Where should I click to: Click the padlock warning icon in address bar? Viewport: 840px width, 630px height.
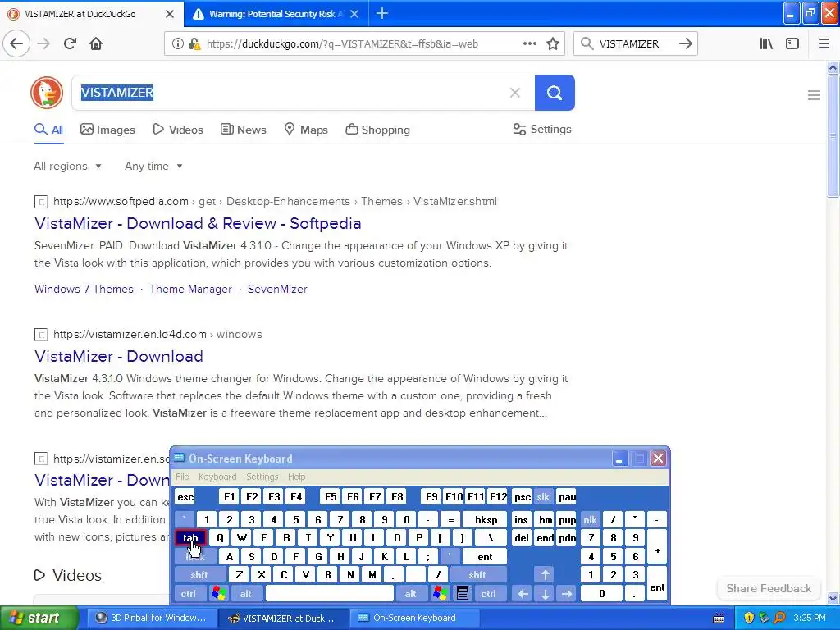(194, 44)
